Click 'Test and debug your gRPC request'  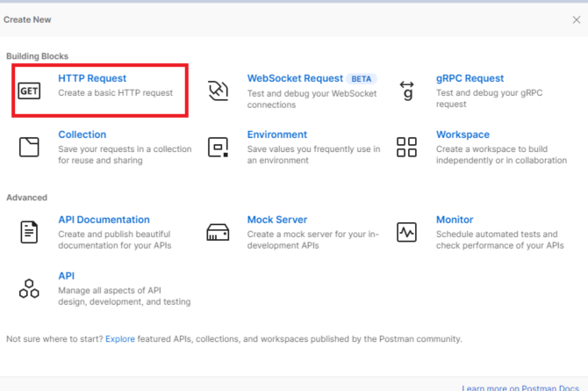490,98
